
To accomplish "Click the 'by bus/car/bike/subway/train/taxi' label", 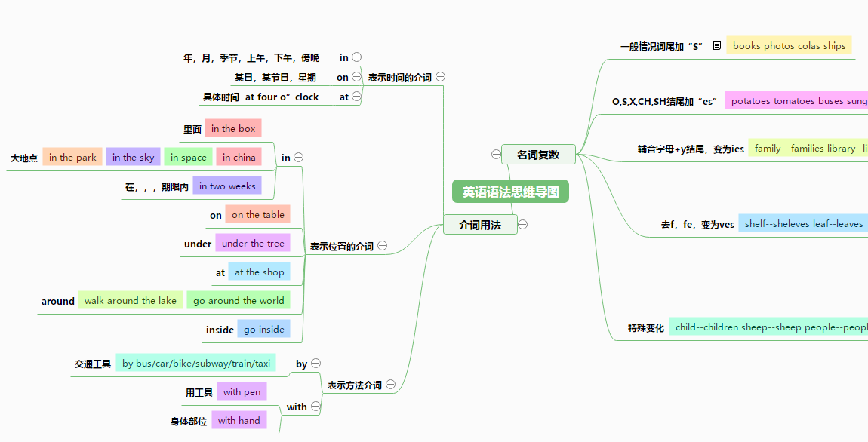I will [x=196, y=363].
